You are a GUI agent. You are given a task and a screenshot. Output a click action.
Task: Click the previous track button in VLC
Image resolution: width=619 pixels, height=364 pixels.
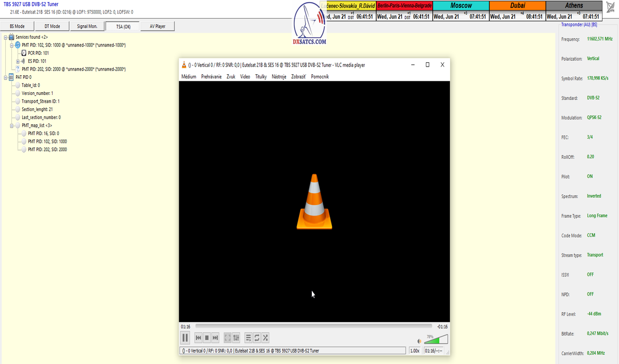[198, 338]
